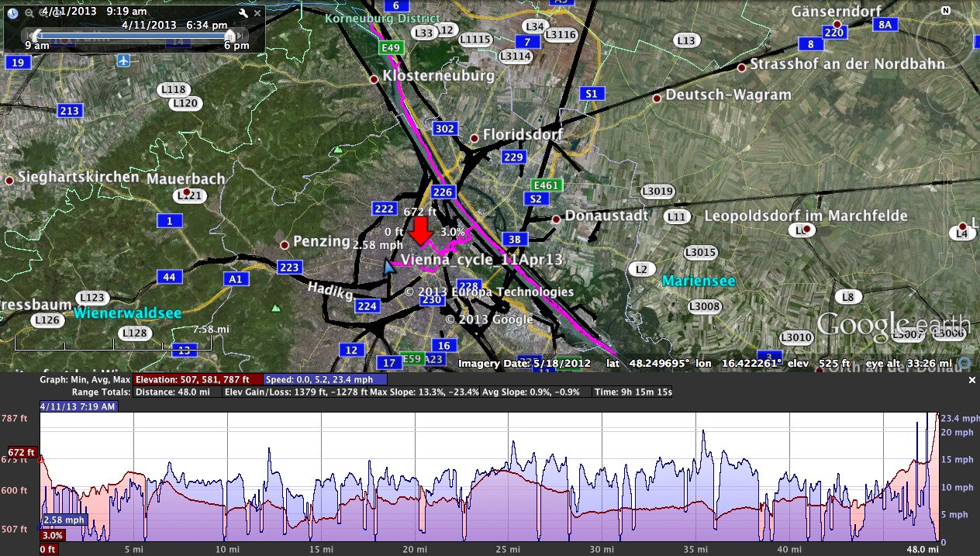Screen dimensions: 980x556
Task: Click the airport icon near Tulln
Action: pos(124,60)
